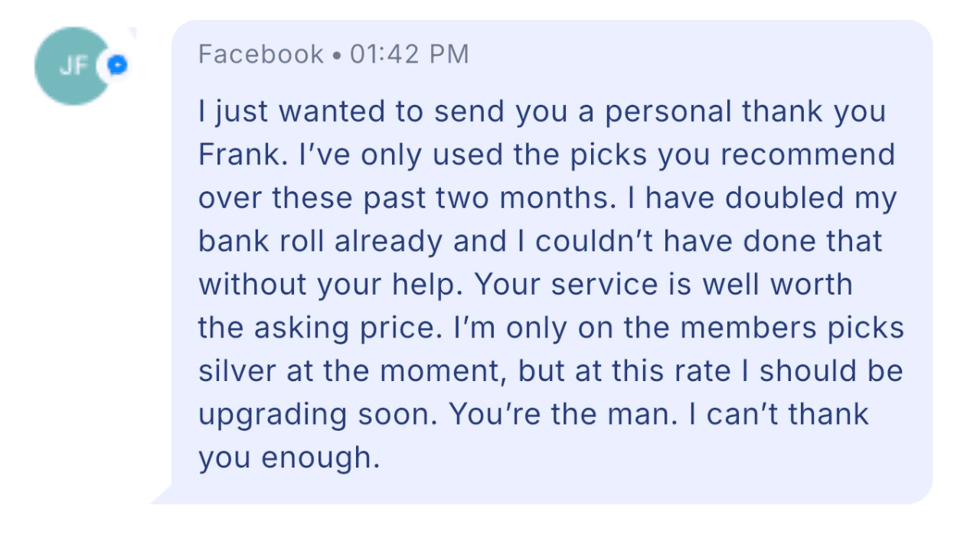This screenshot has width=980, height=551.
Task: Click the word "personal" in the message
Action: [668, 112]
